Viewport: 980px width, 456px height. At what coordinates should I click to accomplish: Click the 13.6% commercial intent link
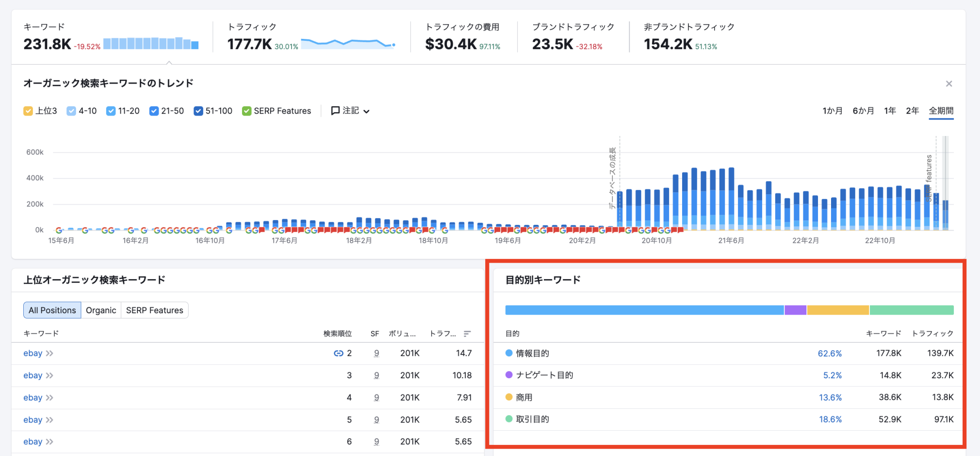pyautogui.click(x=830, y=397)
